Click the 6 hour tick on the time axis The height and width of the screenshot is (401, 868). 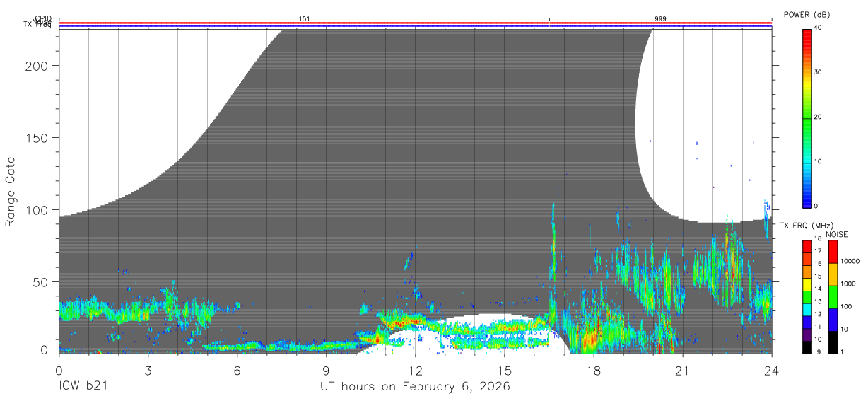click(237, 371)
